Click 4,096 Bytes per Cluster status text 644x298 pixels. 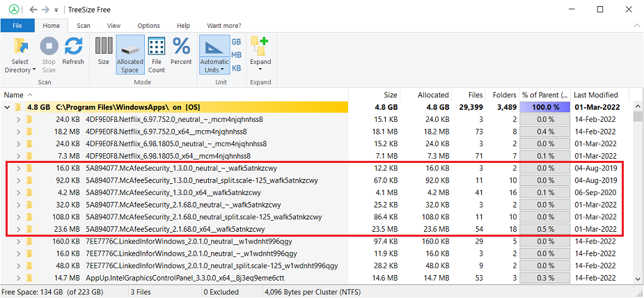(313, 292)
